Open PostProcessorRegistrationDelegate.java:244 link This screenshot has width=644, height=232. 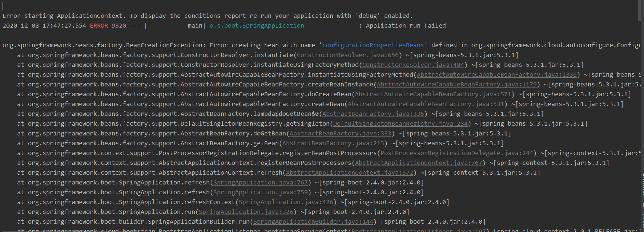click(x=456, y=153)
